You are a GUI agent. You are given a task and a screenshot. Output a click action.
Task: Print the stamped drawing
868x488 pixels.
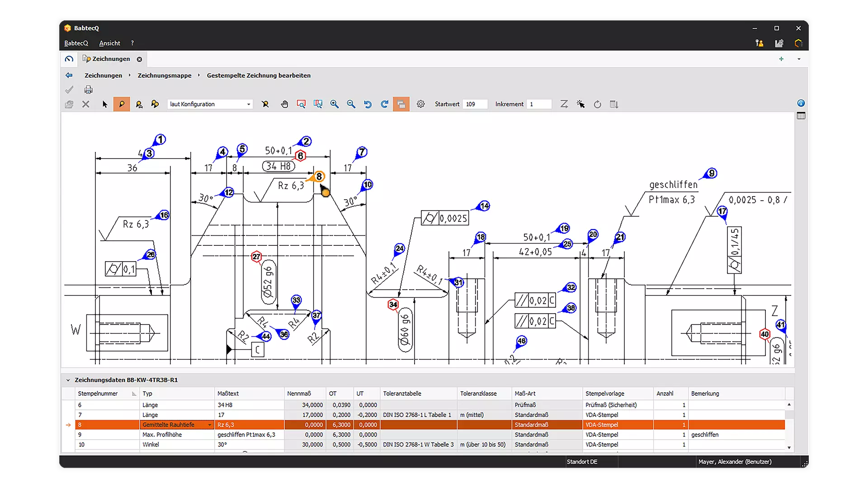(x=88, y=89)
